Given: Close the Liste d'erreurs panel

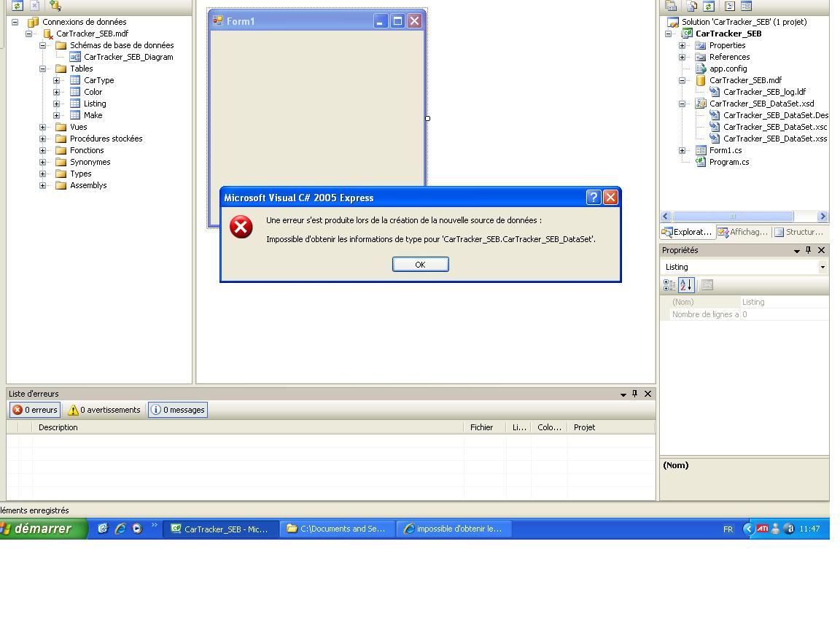Looking at the screenshot, I should (x=647, y=394).
